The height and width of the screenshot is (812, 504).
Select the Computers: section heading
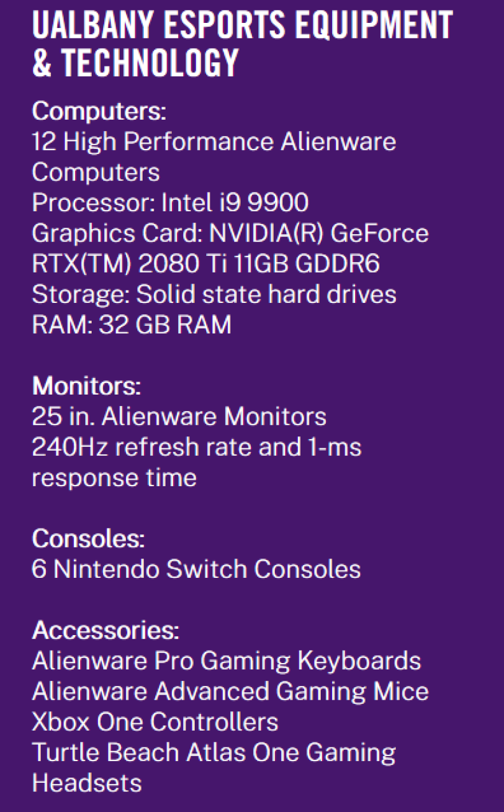99,111
